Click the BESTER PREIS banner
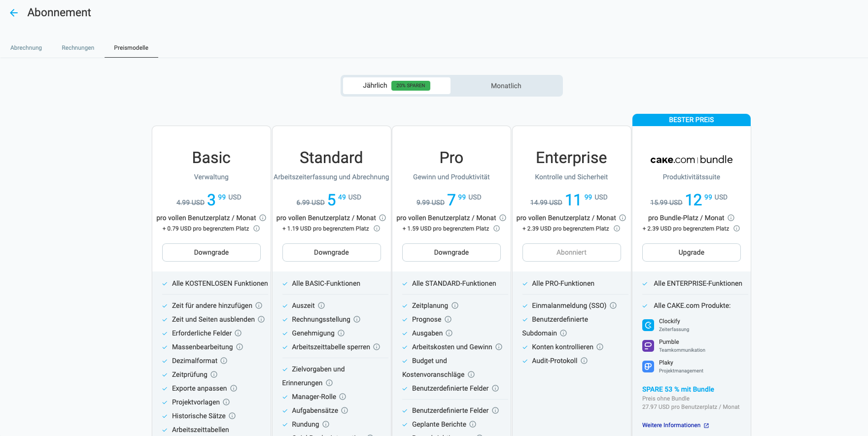 [692, 120]
